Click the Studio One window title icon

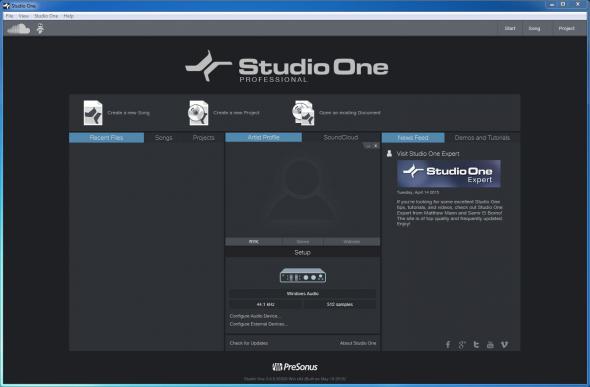pos(6,6)
